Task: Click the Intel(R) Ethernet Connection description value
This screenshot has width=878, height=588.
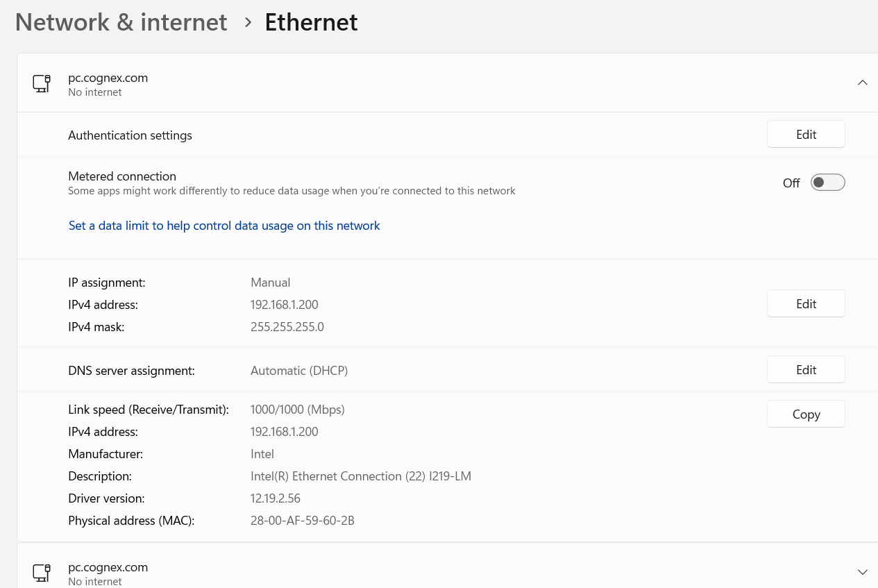Action: pos(361,476)
